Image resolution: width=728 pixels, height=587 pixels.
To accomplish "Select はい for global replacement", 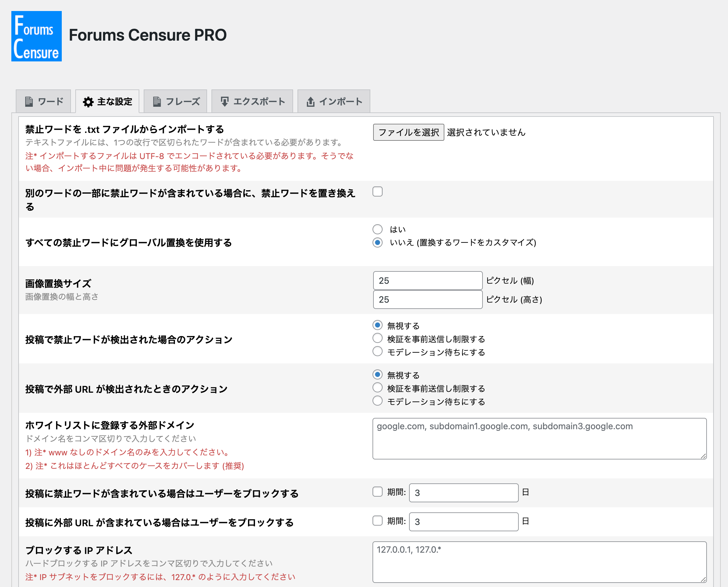I will pyautogui.click(x=377, y=229).
